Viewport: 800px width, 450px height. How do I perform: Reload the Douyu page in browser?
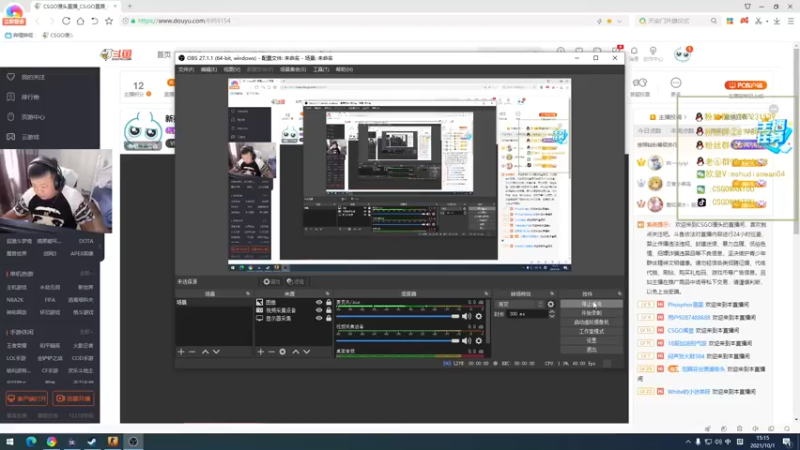tap(66, 21)
